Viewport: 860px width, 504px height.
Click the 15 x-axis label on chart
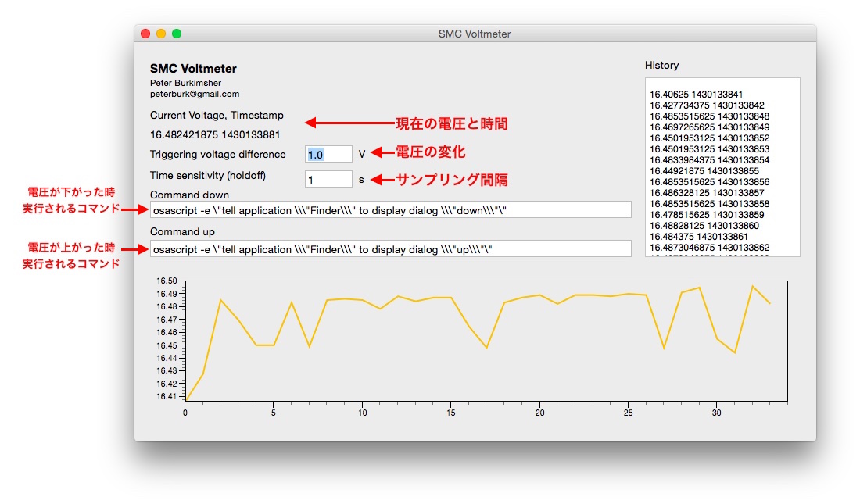pyautogui.click(x=451, y=413)
